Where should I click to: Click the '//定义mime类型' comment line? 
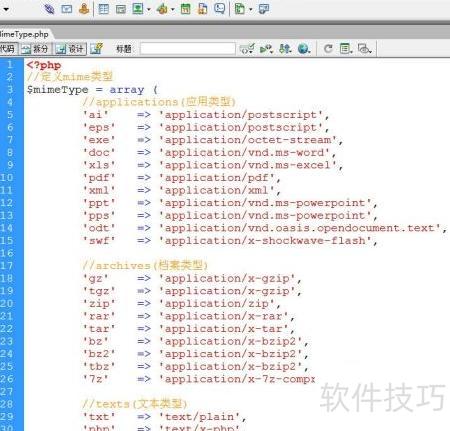point(70,77)
